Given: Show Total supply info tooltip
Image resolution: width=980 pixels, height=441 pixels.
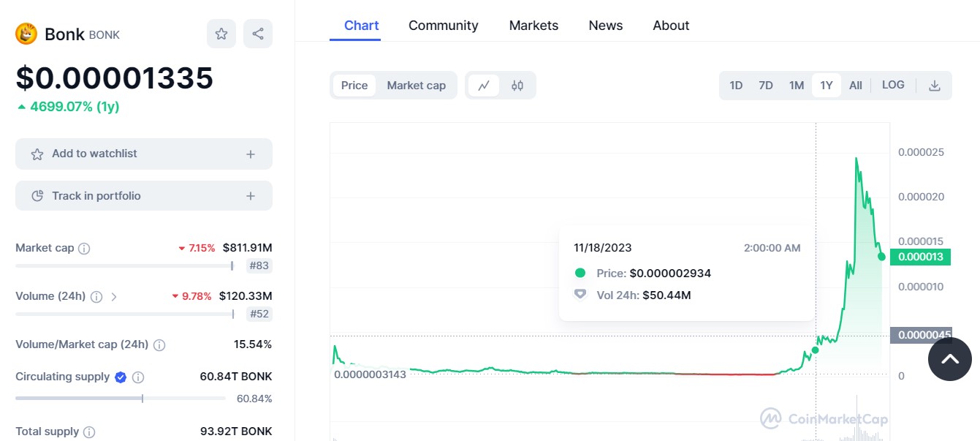Looking at the screenshot, I should point(89,432).
